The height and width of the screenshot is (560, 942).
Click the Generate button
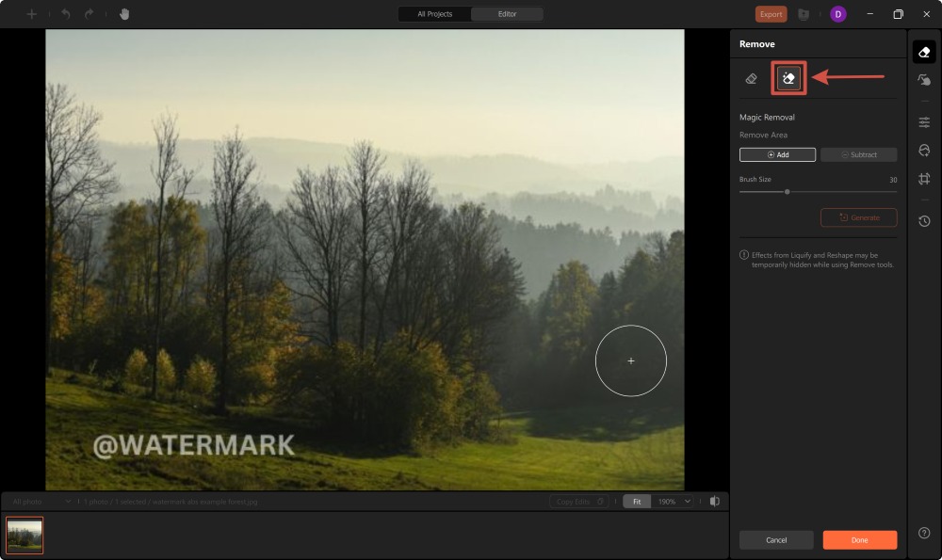coord(858,217)
